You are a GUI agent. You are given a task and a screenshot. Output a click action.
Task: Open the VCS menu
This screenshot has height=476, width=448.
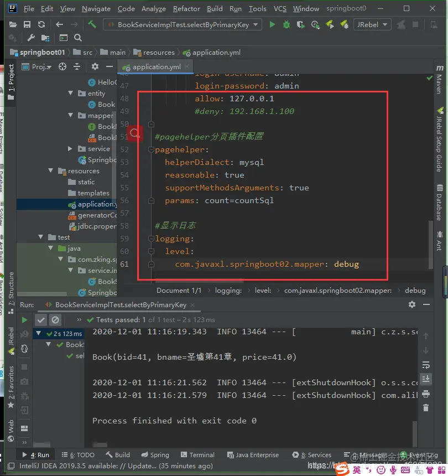point(280,8)
